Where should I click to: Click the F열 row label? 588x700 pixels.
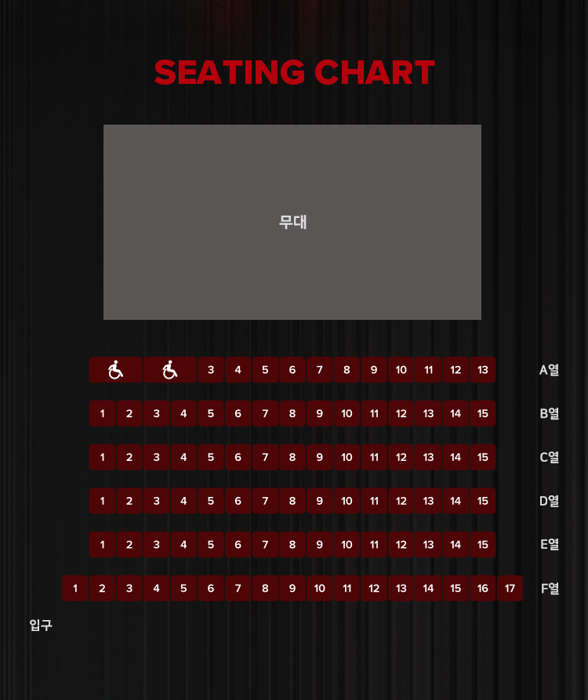(550, 589)
